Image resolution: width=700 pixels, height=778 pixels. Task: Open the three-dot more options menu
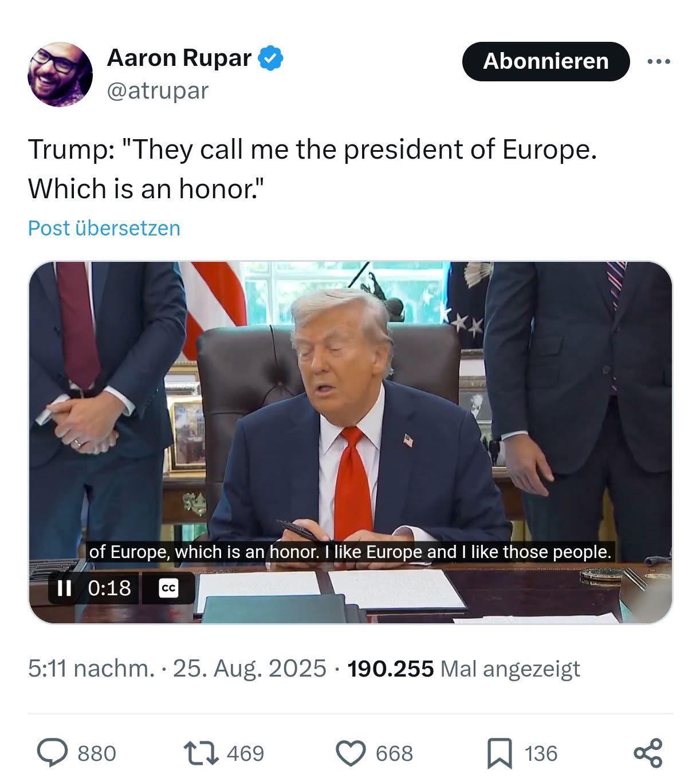click(x=659, y=61)
